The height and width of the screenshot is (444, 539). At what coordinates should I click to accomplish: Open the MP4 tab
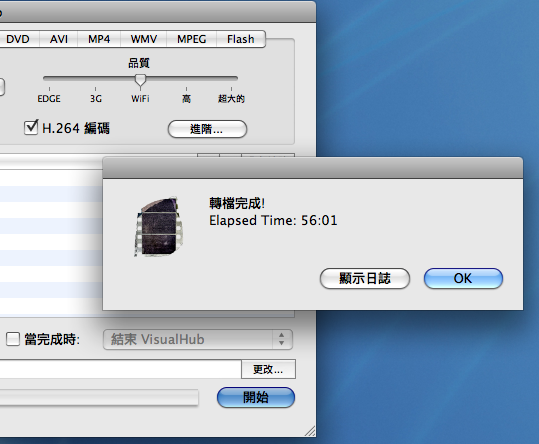coord(99,39)
